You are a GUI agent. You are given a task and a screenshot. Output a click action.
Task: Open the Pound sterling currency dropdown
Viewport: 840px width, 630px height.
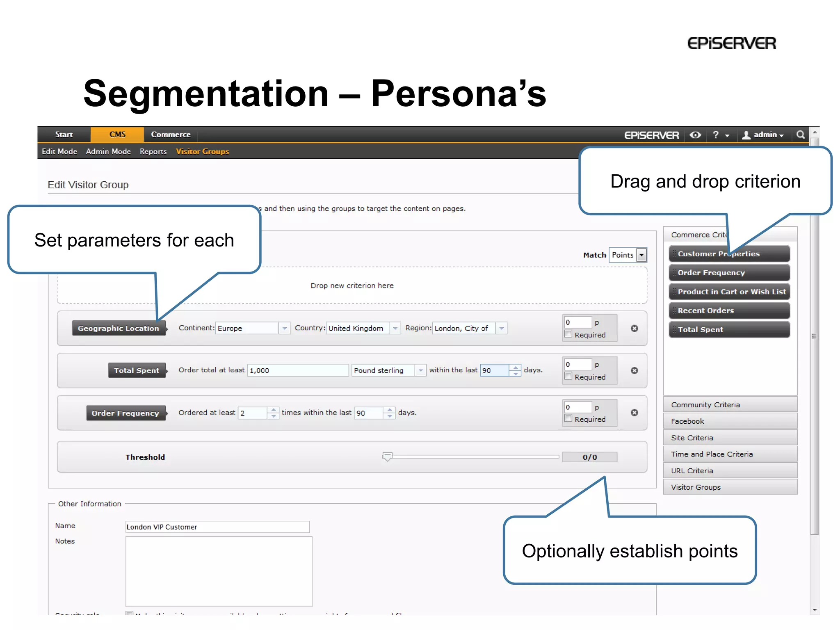[388, 370]
